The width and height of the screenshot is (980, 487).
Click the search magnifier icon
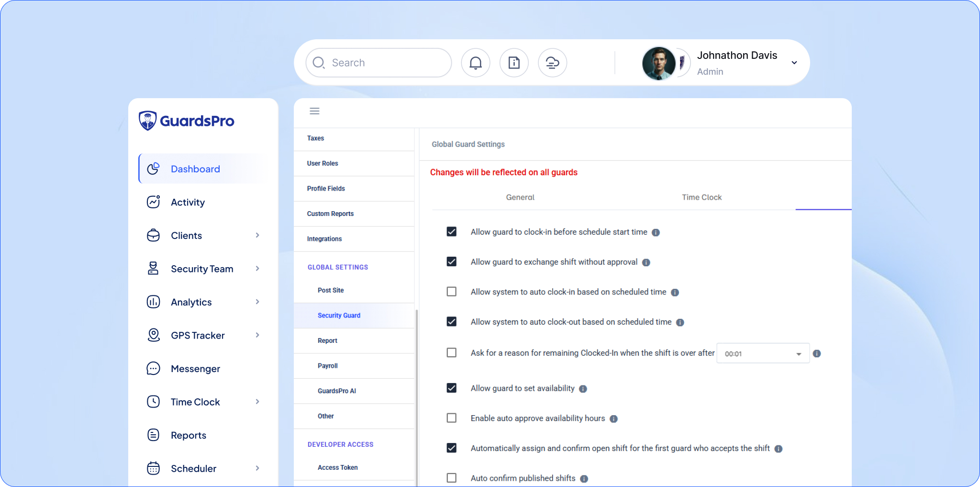point(319,63)
